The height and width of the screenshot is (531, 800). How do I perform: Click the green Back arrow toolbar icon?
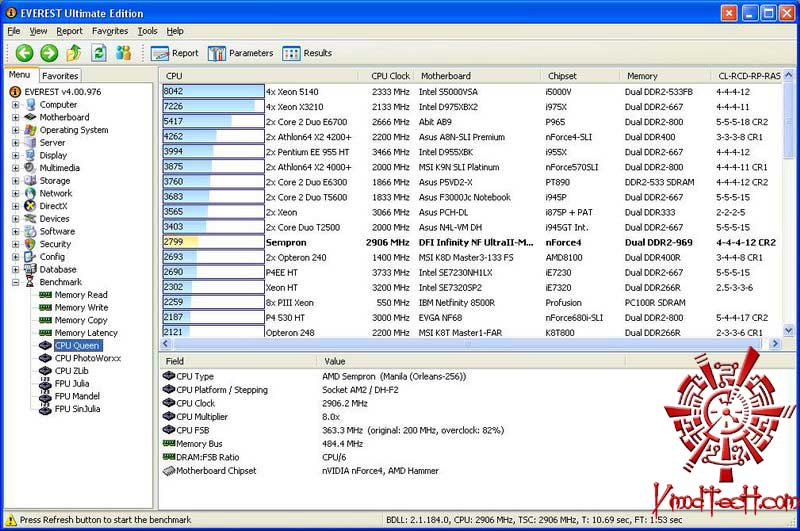point(24,53)
